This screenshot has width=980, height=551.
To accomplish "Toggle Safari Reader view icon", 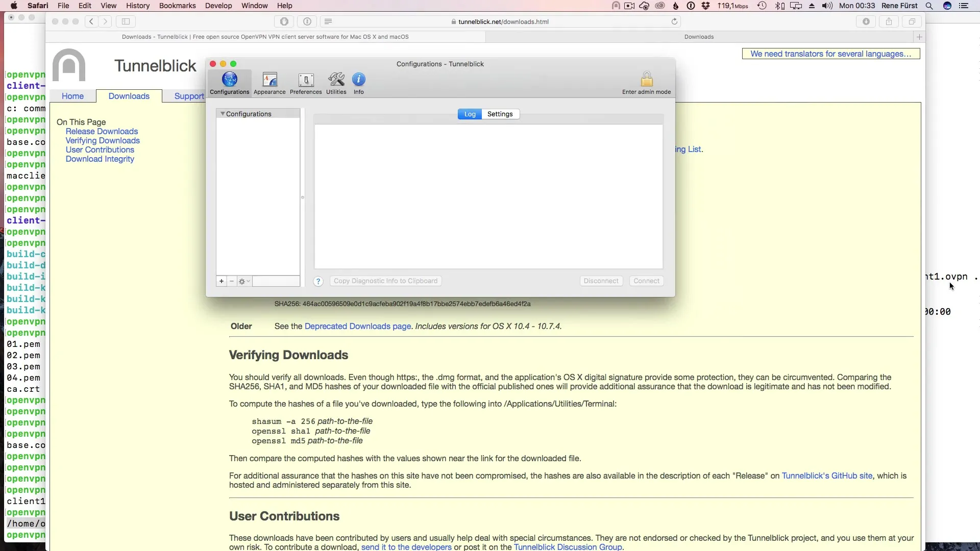I will [x=328, y=21].
